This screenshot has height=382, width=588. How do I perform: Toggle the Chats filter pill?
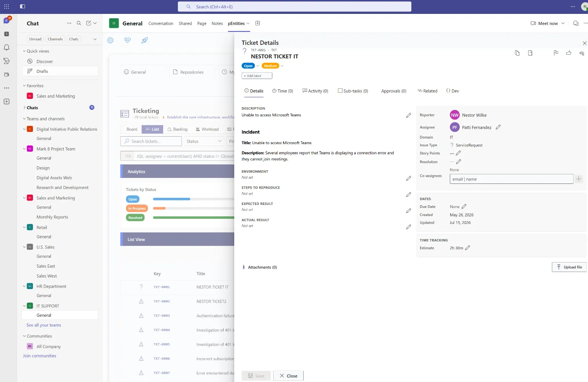click(x=73, y=39)
